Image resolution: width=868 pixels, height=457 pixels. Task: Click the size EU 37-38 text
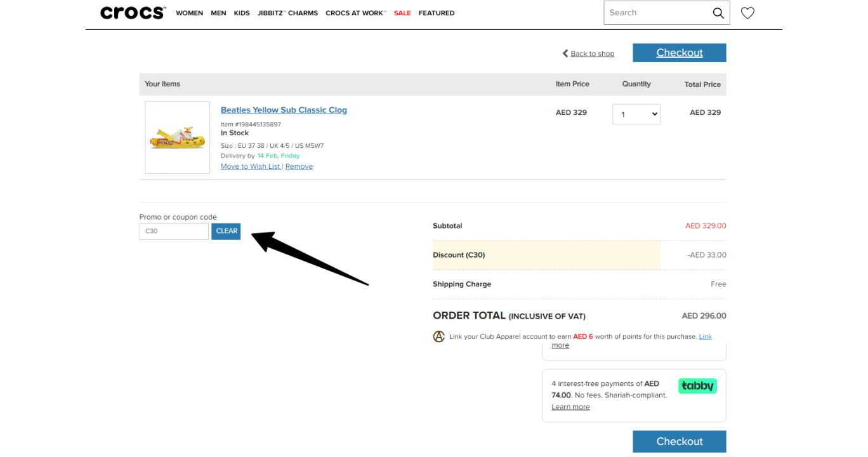[x=272, y=146]
